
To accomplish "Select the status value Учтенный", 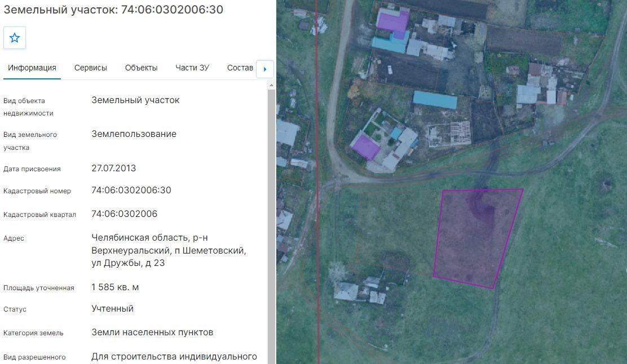I will (112, 308).
